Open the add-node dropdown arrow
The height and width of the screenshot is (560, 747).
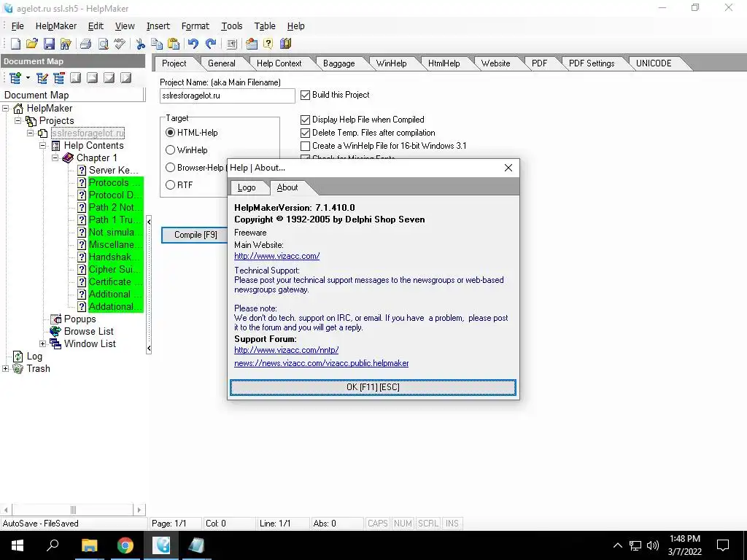28,77
